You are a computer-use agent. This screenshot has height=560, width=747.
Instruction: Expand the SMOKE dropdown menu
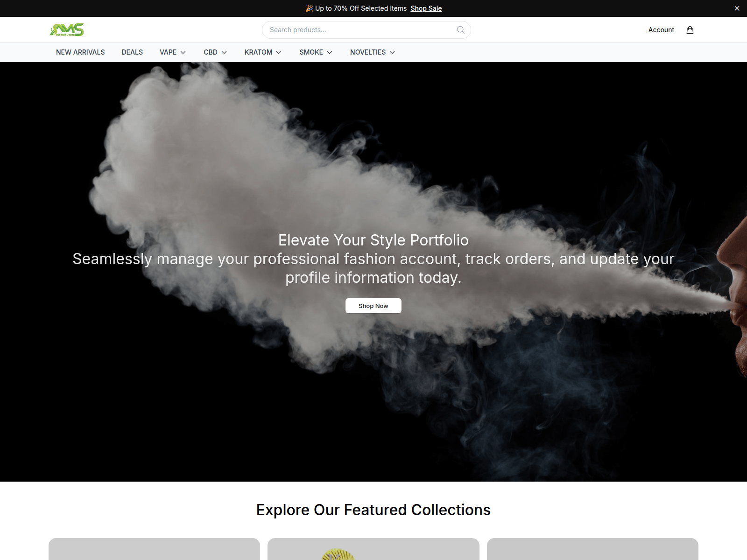[x=316, y=52]
